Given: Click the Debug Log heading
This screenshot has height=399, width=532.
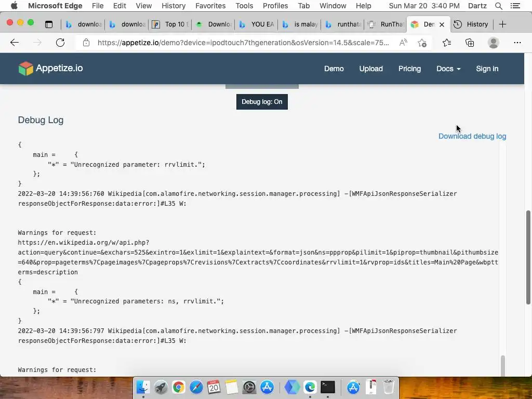Looking at the screenshot, I should coord(41,120).
